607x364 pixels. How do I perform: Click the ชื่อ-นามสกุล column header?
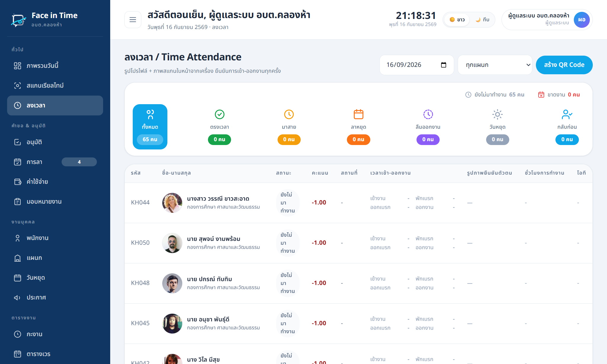coord(176,173)
